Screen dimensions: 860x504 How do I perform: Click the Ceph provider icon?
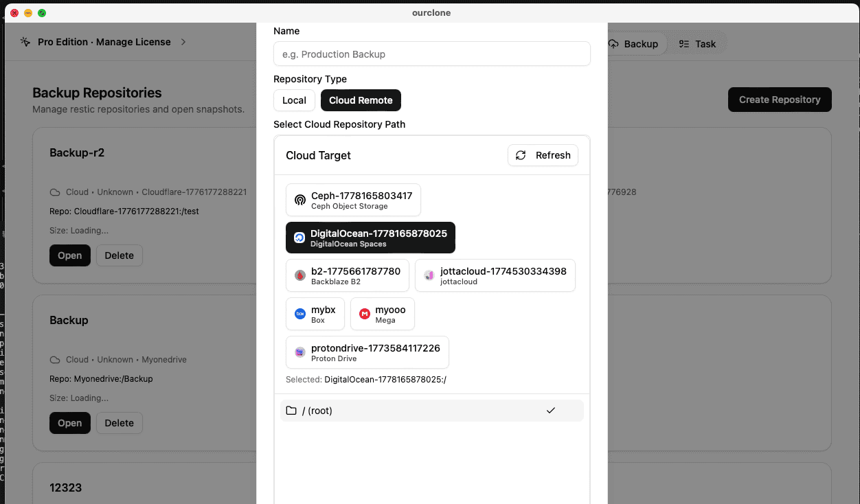point(299,200)
